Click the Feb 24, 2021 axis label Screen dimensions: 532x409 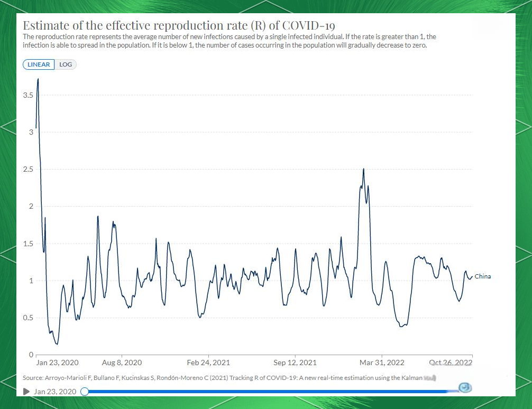208,362
